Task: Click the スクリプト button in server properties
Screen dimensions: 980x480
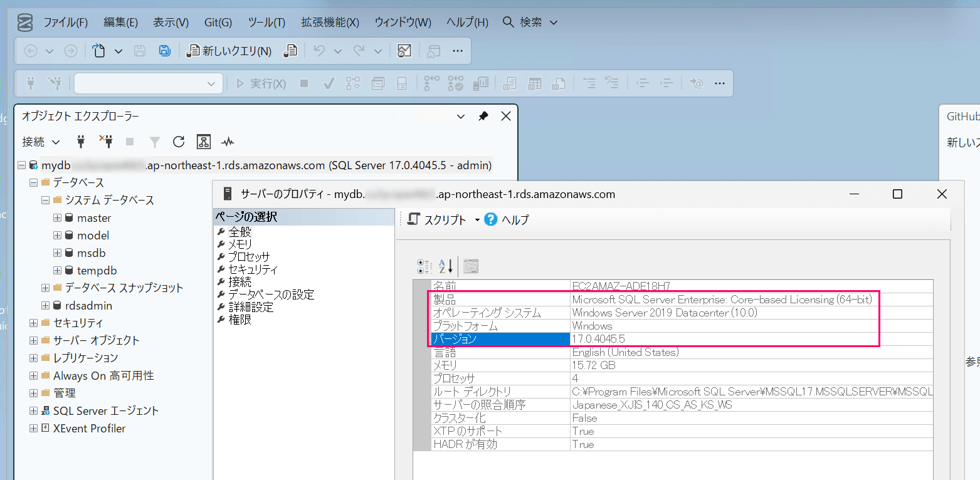Action: point(437,220)
